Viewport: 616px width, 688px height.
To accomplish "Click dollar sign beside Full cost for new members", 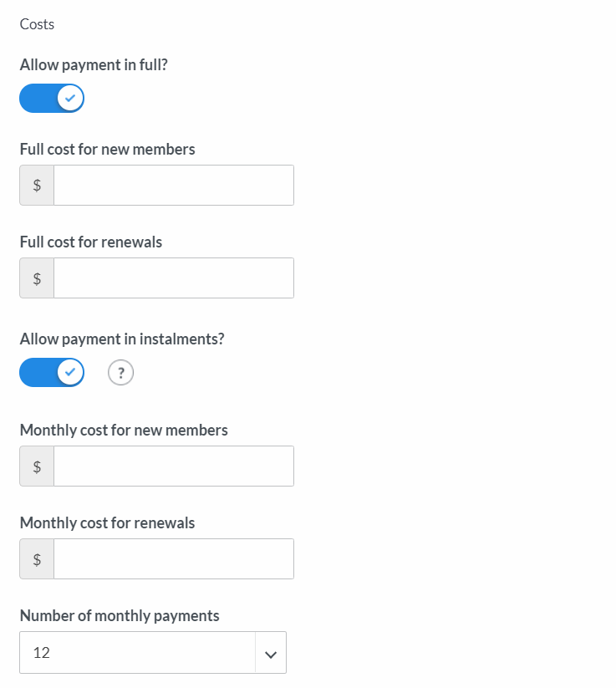I will [x=37, y=185].
